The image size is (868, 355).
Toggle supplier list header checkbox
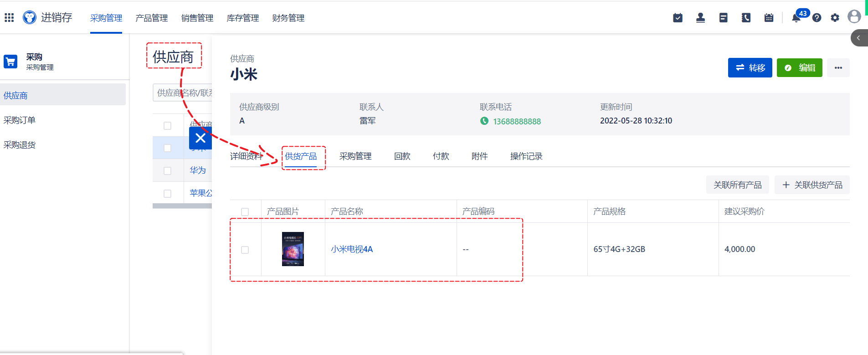(x=168, y=125)
